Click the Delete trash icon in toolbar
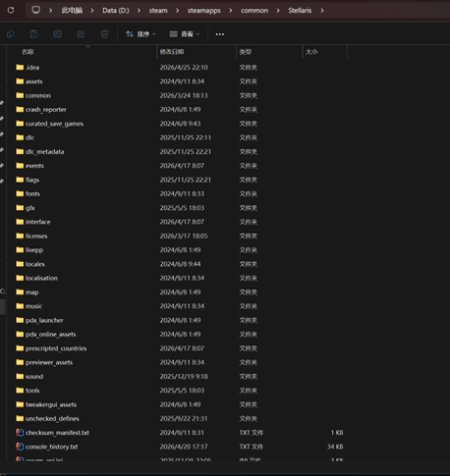Viewport: 450px width, 476px height. [x=104, y=34]
